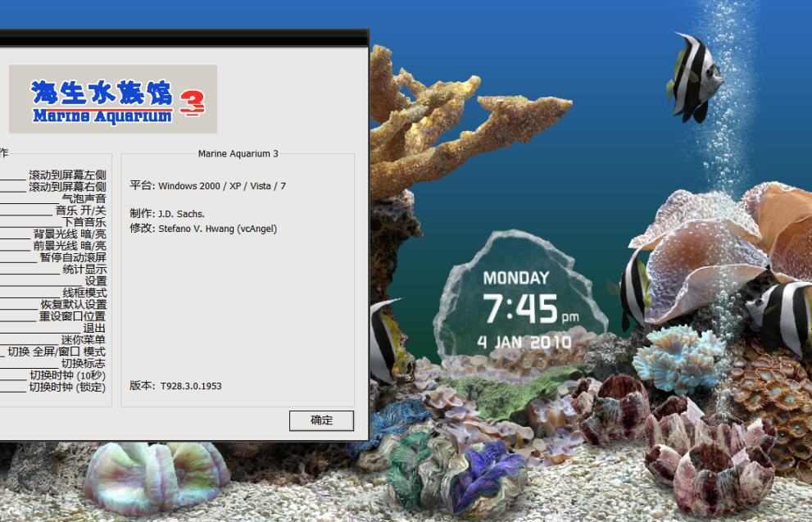Click the 重设窗口位置 entry

(x=72, y=316)
